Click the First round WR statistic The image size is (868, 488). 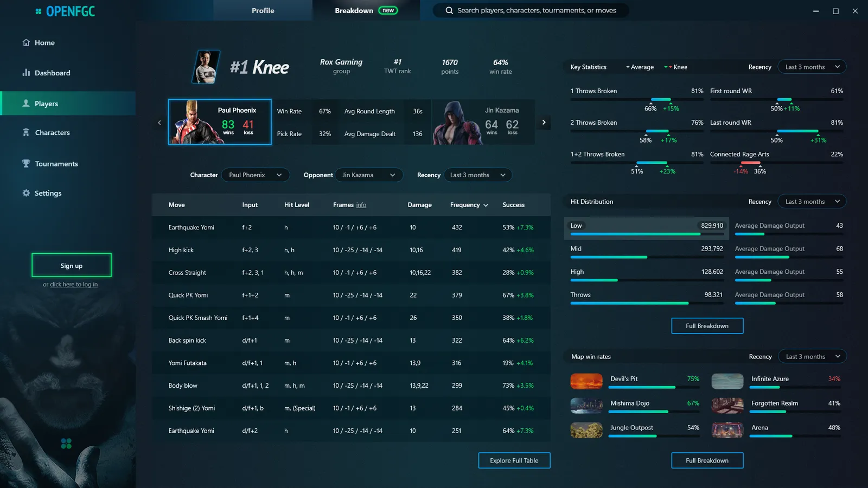tap(776, 99)
